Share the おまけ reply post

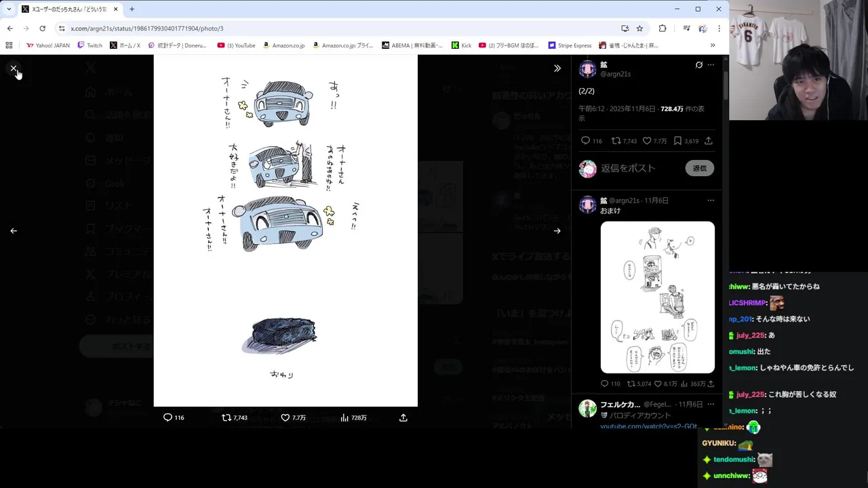coord(711,384)
